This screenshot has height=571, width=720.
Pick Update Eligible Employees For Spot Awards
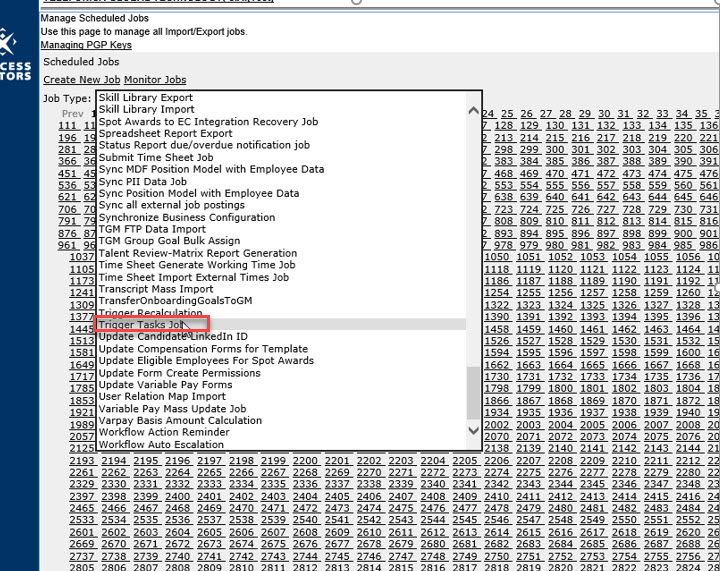pos(206,361)
